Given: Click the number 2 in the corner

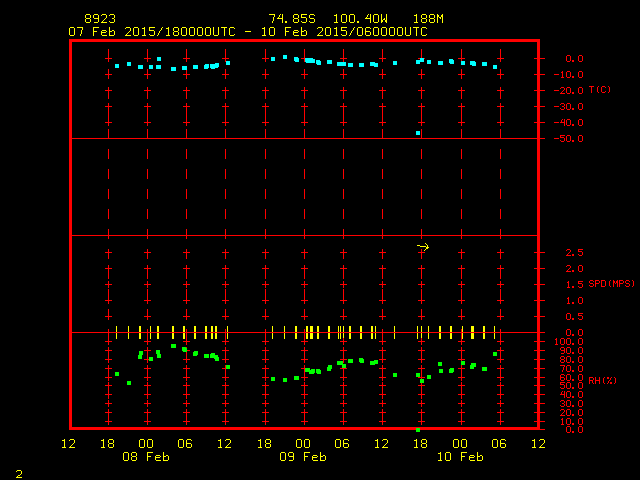Looking at the screenshot, I should click(19, 473).
